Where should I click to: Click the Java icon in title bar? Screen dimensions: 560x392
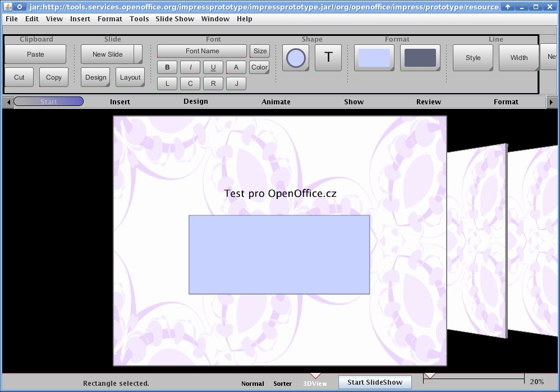[x=7, y=6]
